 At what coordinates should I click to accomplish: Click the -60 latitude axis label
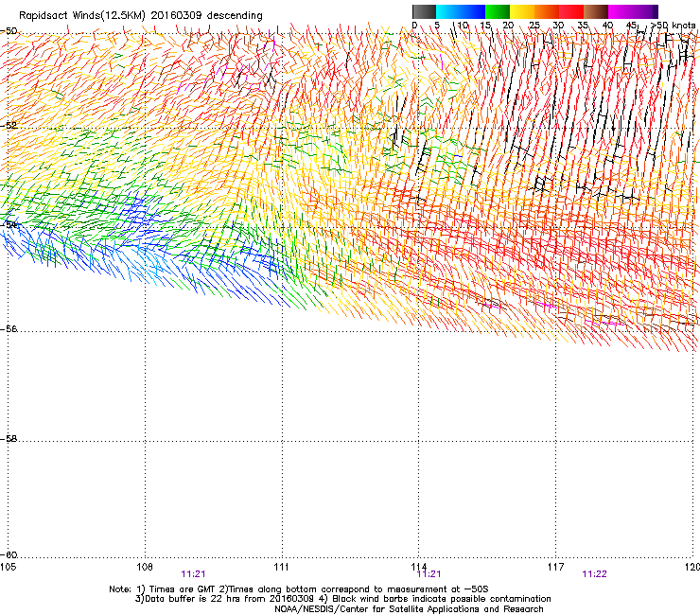click(x=9, y=554)
